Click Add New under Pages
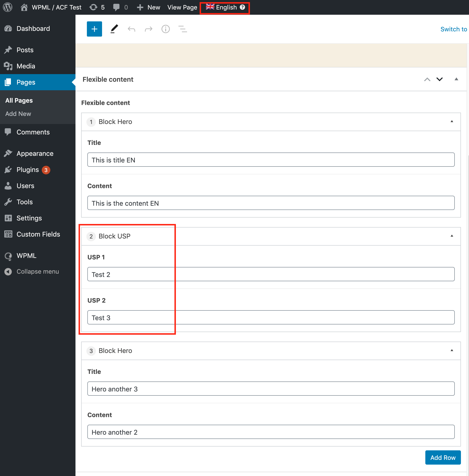 coord(18,114)
